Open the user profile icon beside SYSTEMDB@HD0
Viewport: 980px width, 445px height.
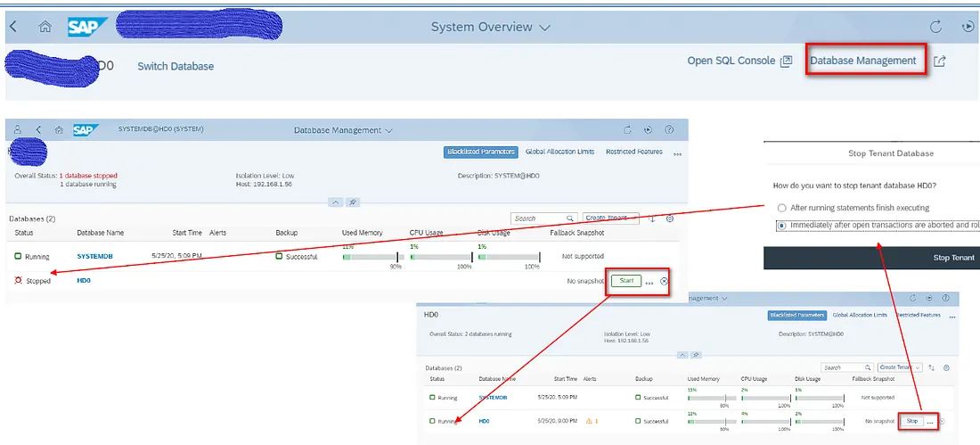coord(18,129)
